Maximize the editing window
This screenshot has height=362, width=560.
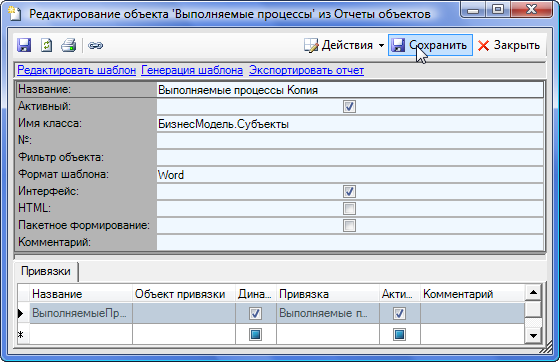498,10
